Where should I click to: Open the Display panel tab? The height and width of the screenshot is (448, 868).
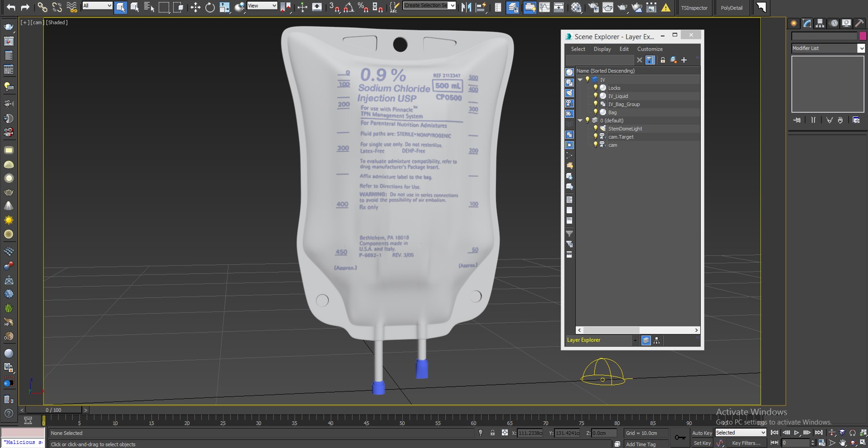(846, 23)
